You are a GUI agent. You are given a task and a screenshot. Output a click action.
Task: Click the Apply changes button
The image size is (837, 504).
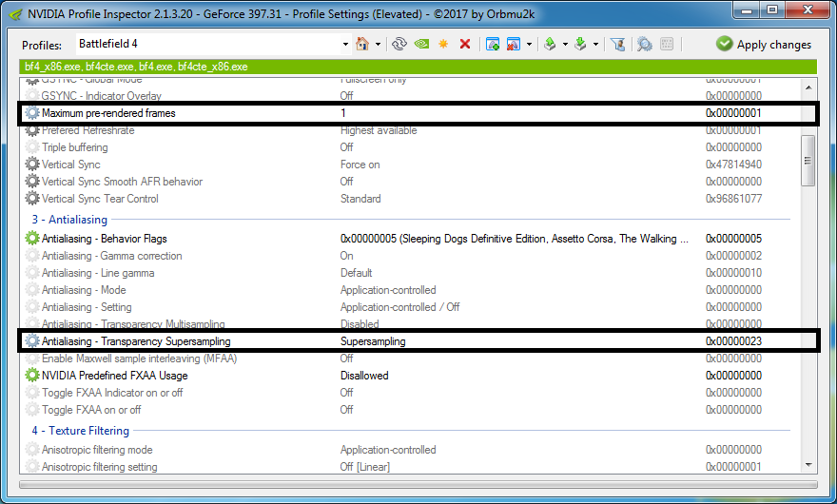[x=764, y=45]
